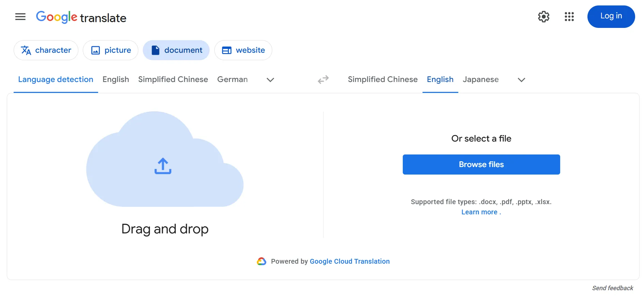Click the supported file types text

point(481,202)
